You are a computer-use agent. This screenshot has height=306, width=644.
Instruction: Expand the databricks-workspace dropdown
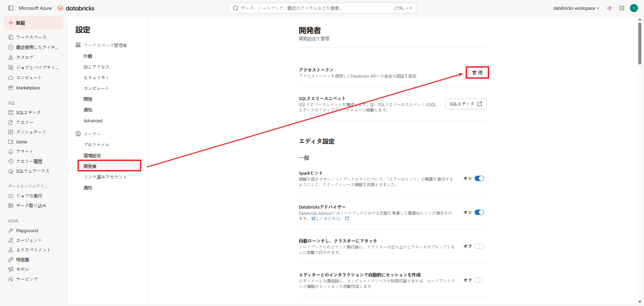576,8
